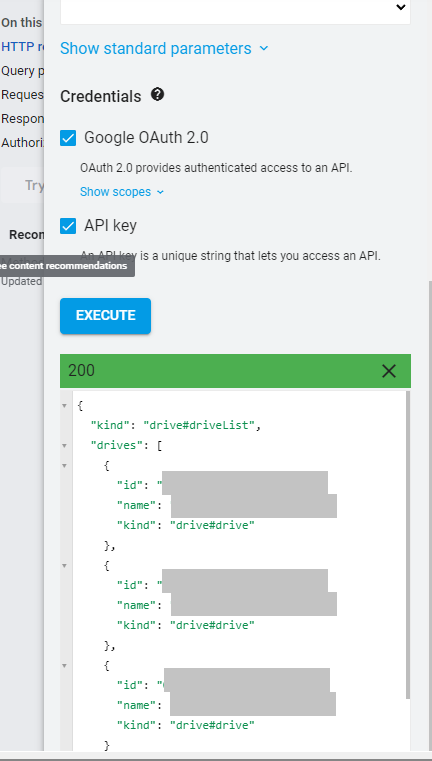This screenshot has height=761, width=432.
Task: Jump to Response body sidebar item
Action: pos(22,118)
